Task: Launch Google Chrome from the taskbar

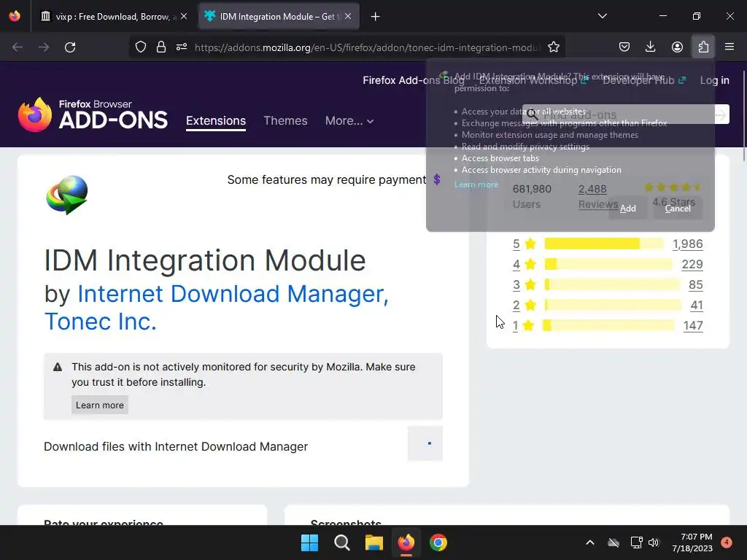Action: [438, 542]
